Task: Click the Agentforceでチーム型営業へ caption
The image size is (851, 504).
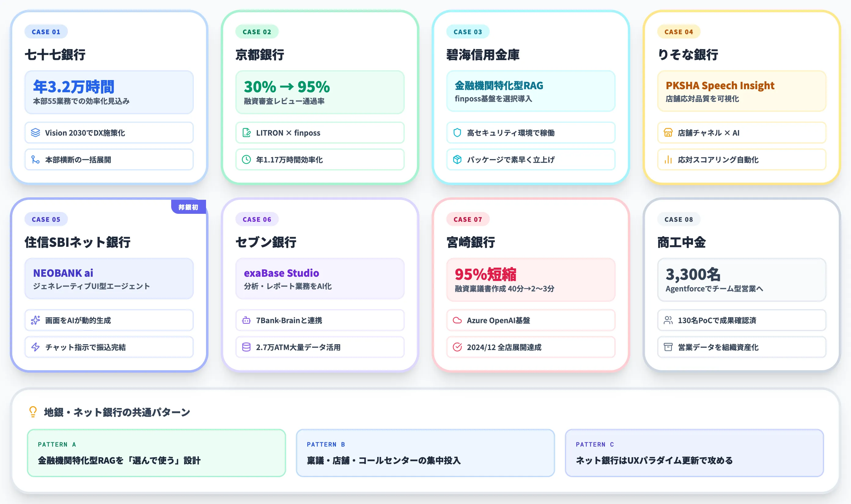Action: click(x=714, y=289)
